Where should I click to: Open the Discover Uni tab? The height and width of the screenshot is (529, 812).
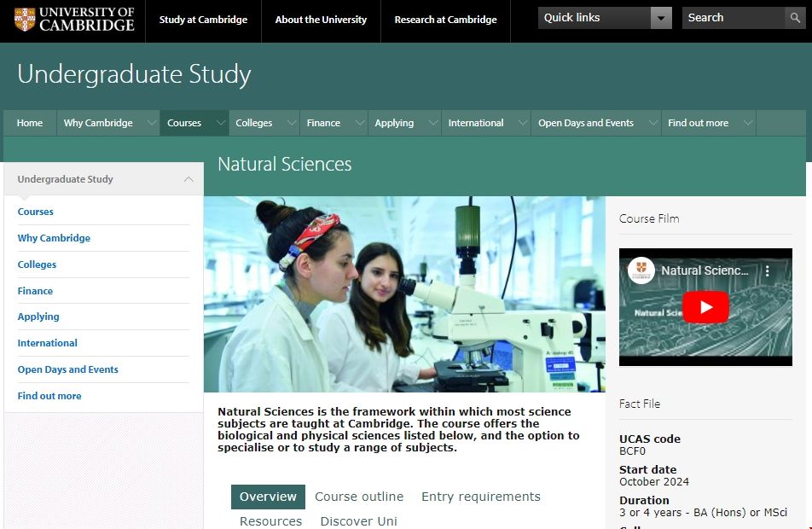tap(358, 521)
